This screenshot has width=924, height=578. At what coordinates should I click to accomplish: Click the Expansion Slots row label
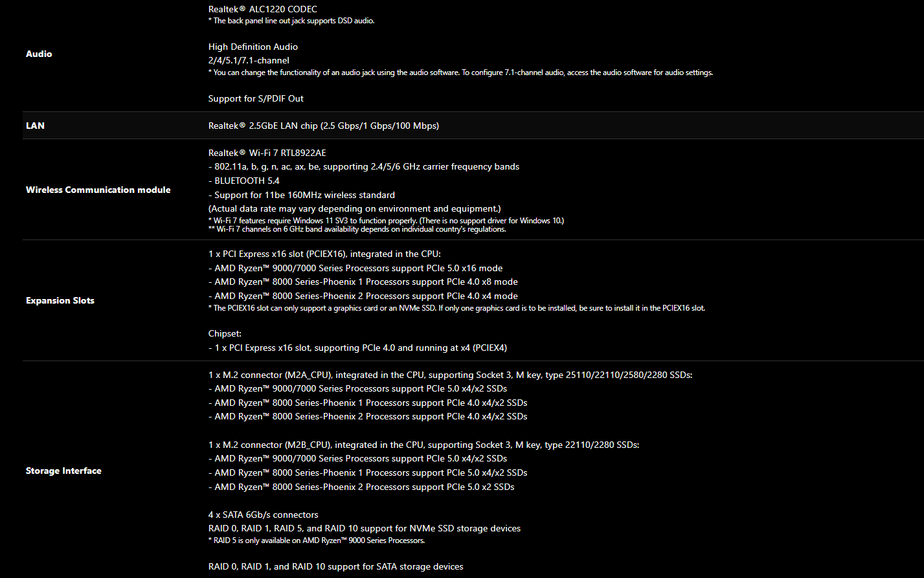(x=60, y=300)
